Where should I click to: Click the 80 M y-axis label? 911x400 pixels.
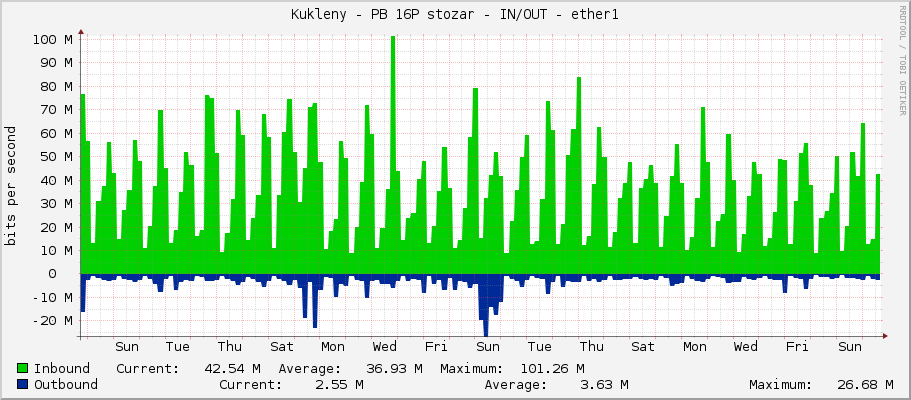pyautogui.click(x=56, y=87)
